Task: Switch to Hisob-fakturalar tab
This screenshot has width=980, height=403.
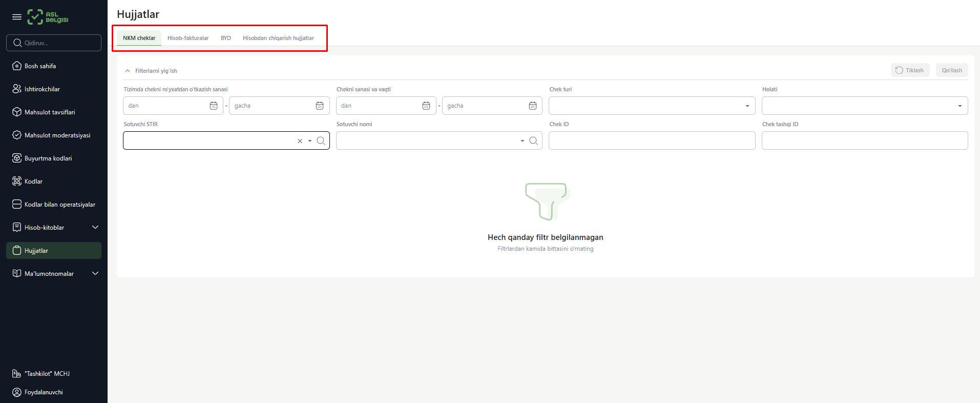Action: [x=188, y=38]
